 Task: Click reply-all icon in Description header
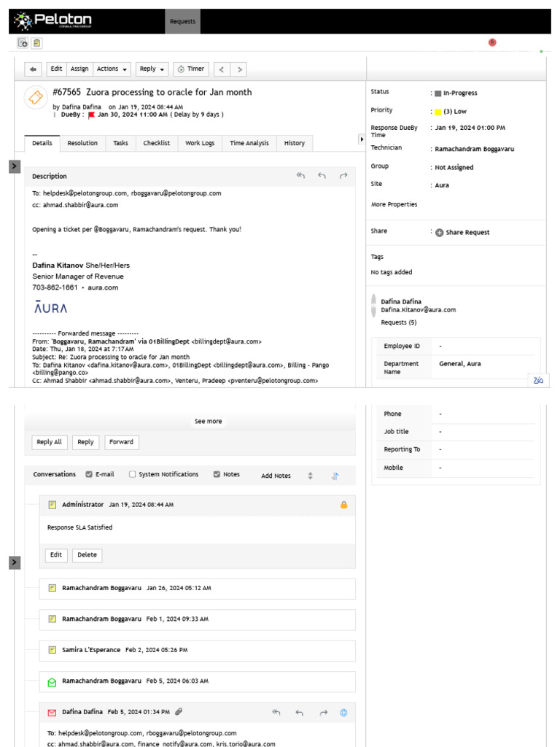(x=300, y=176)
